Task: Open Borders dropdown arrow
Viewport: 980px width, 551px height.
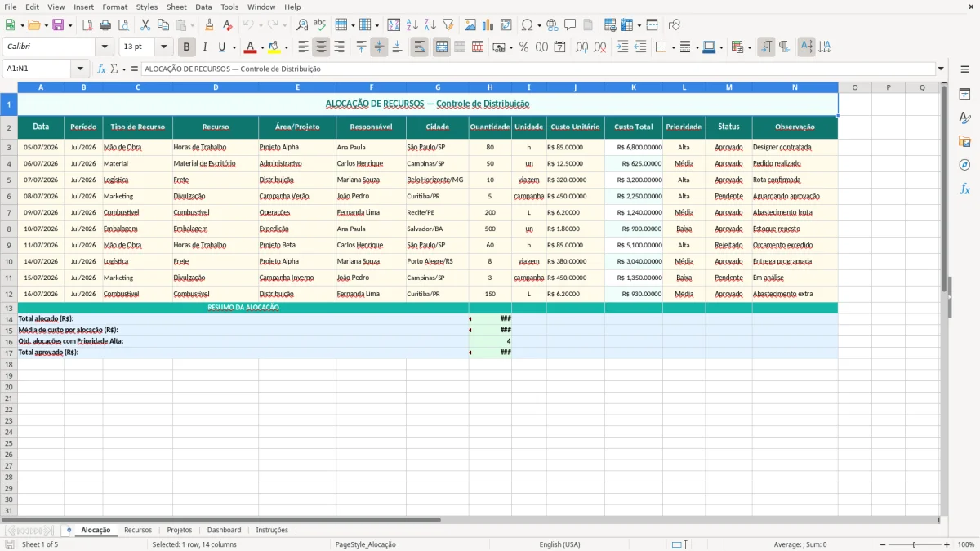Action: point(672,47)
